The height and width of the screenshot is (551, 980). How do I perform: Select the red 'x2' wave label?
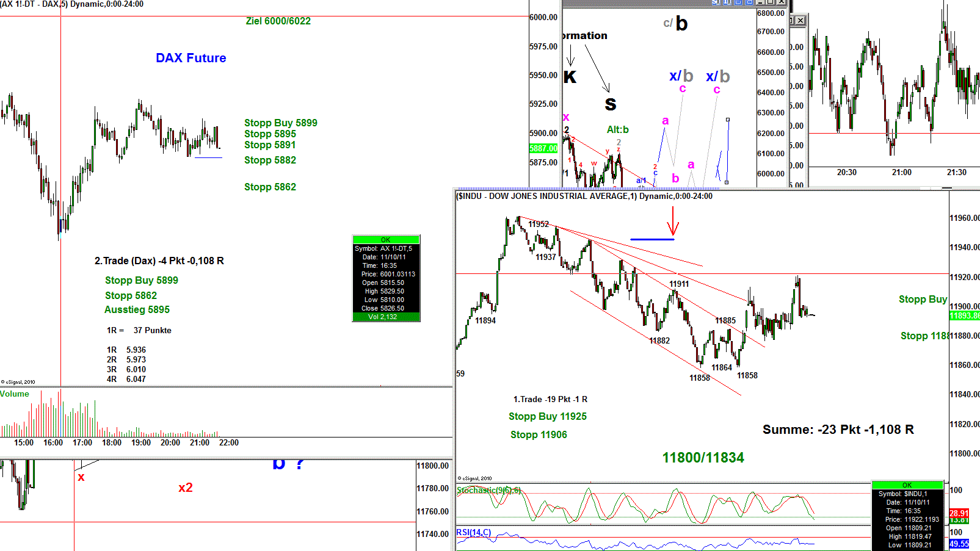click(186, 488)
